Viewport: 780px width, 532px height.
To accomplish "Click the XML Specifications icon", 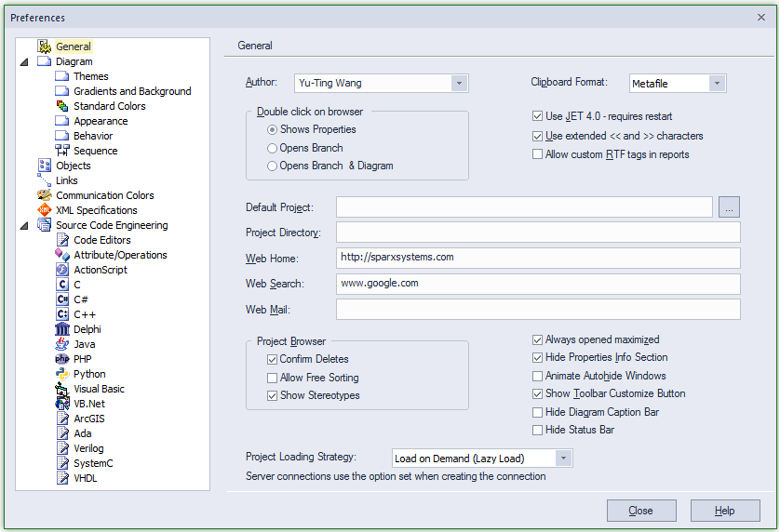I will (x=45, y=210).
